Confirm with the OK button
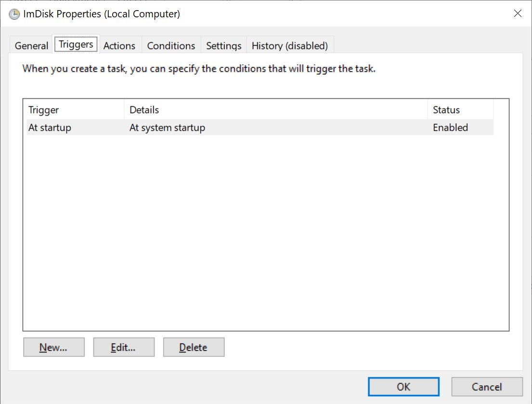532x404 pixels. [403, 387]
